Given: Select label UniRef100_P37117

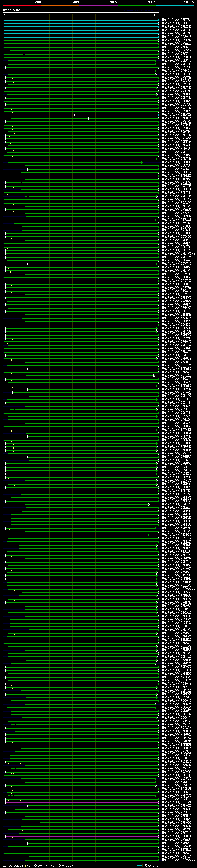Looking at the screenshot, I should [177, 376].
